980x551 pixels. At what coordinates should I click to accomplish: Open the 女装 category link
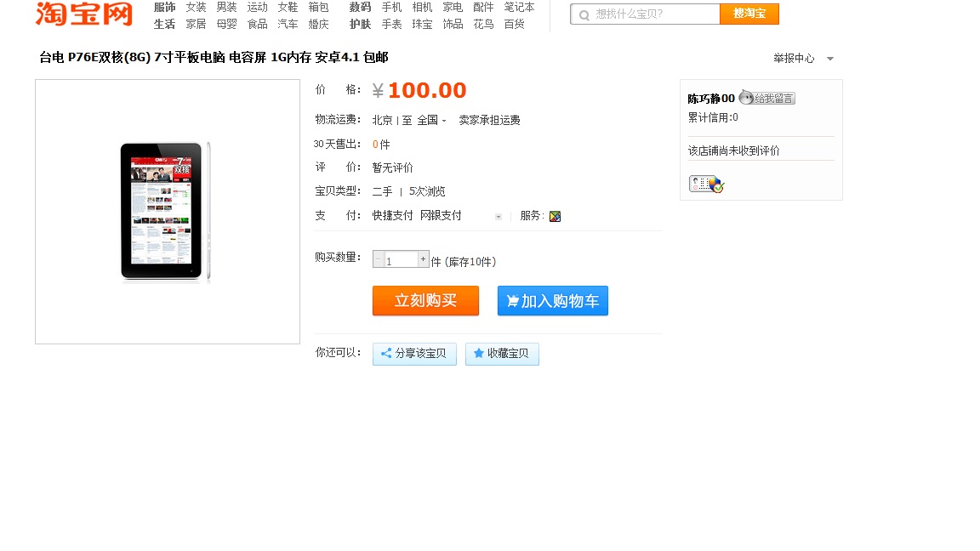tap(196, 7)
